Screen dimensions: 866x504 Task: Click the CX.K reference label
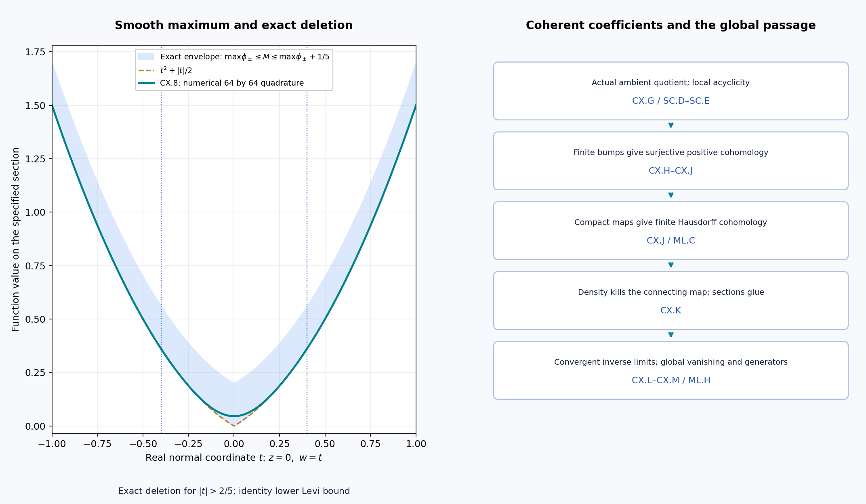(671, 311)
